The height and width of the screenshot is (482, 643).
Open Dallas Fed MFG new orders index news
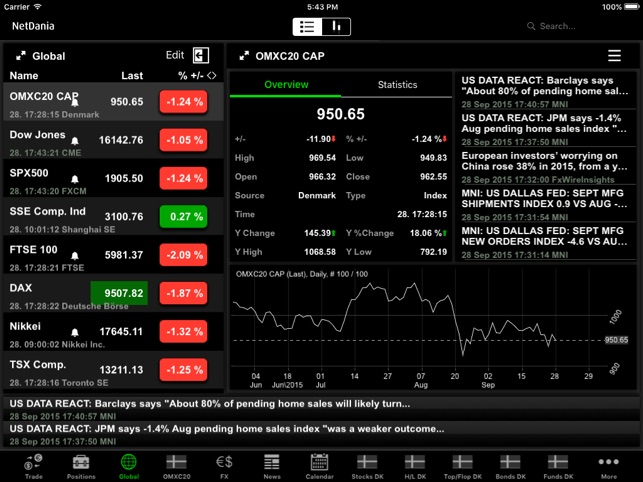(x=545, y=242)
